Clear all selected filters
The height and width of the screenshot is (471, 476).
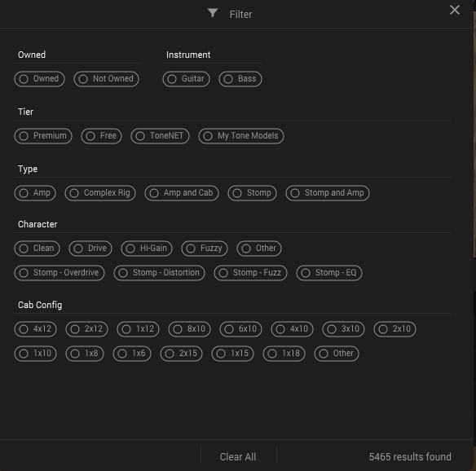click(x=238, y=456)
